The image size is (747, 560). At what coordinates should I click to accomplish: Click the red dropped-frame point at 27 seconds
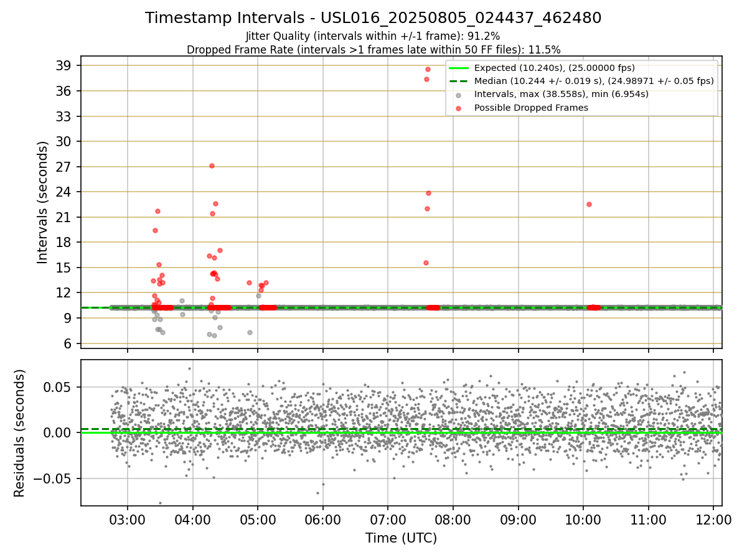click(212, 166)
